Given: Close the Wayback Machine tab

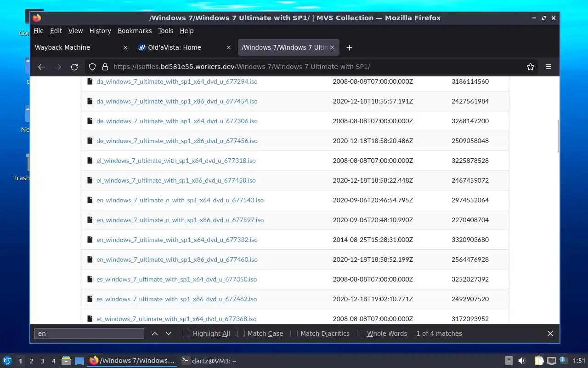Looking at the screenshot, I should pyautogui.click(x=125, y=47).
